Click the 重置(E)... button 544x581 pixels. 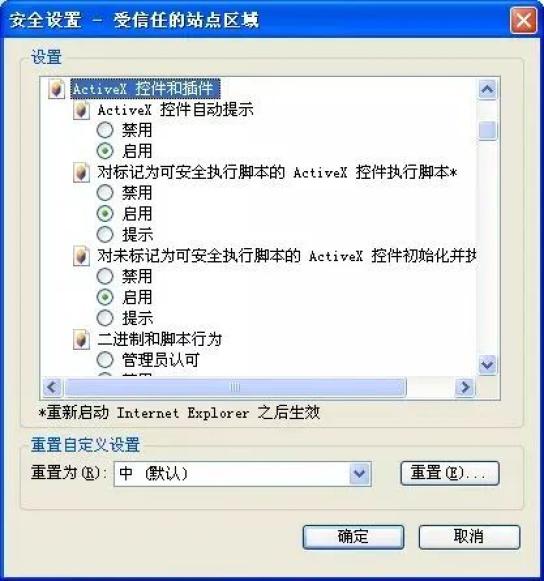[x=450, y=473]
